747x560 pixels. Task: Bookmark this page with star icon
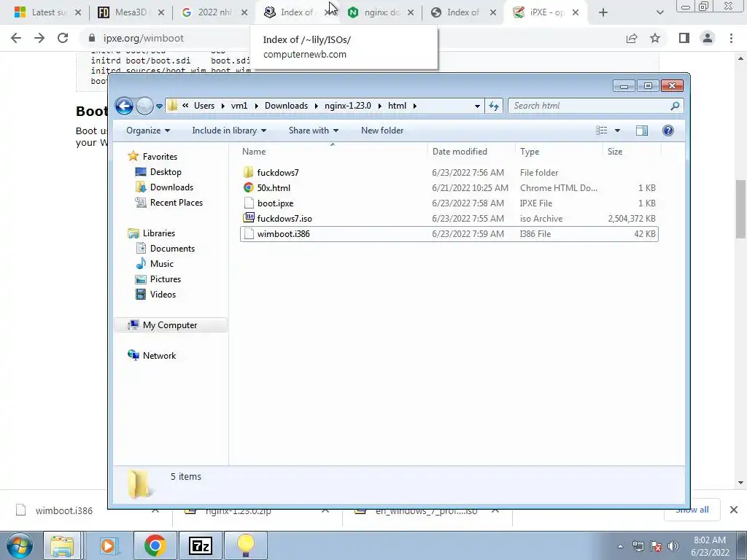tap(656, 38)
